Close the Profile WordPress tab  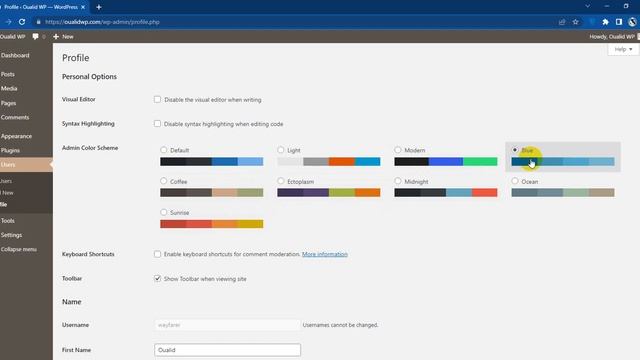(x=83, y=7)
